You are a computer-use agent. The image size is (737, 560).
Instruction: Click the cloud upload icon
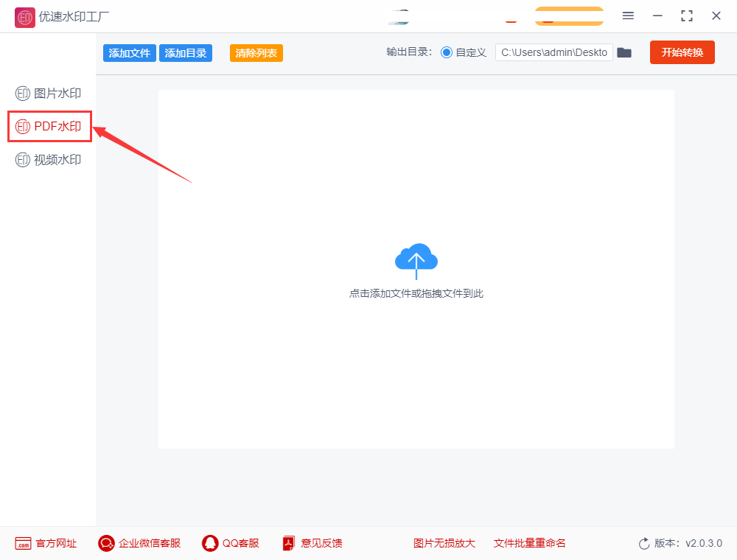pos(416,261)
